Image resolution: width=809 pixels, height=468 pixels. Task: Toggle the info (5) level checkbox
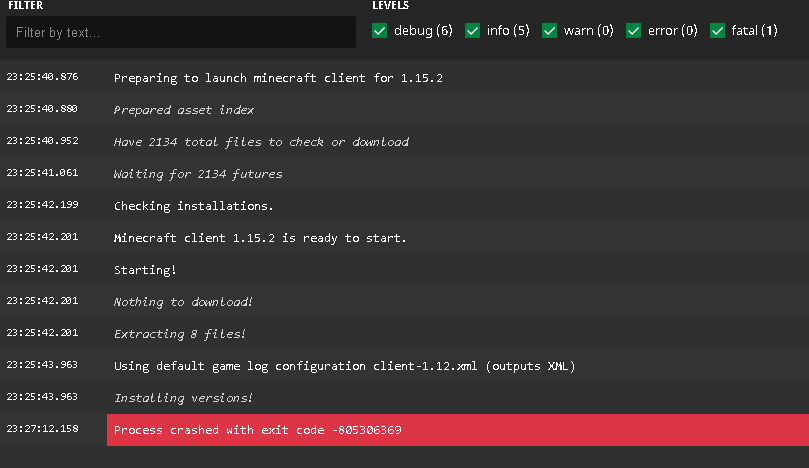[472, 31]
